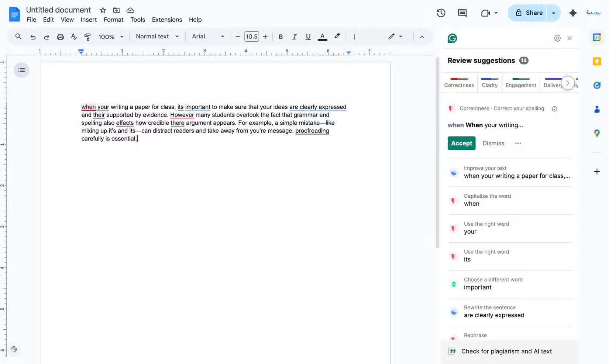
Task: Open version history
Action: pos(440,13)
